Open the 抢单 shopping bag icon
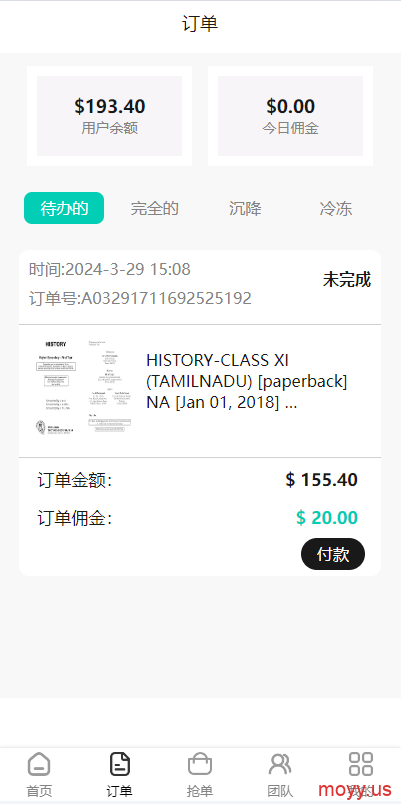The width and height of the screenshot is (401, 804). pos(199,765)
